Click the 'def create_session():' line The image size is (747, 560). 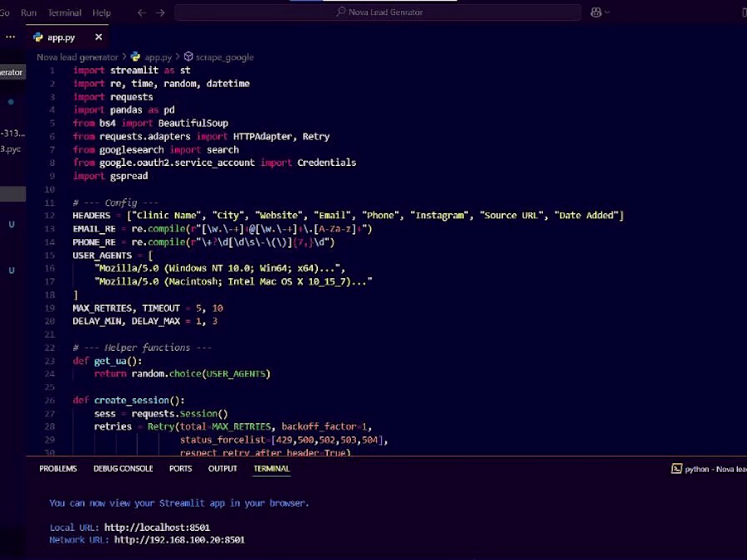point(129,401)
